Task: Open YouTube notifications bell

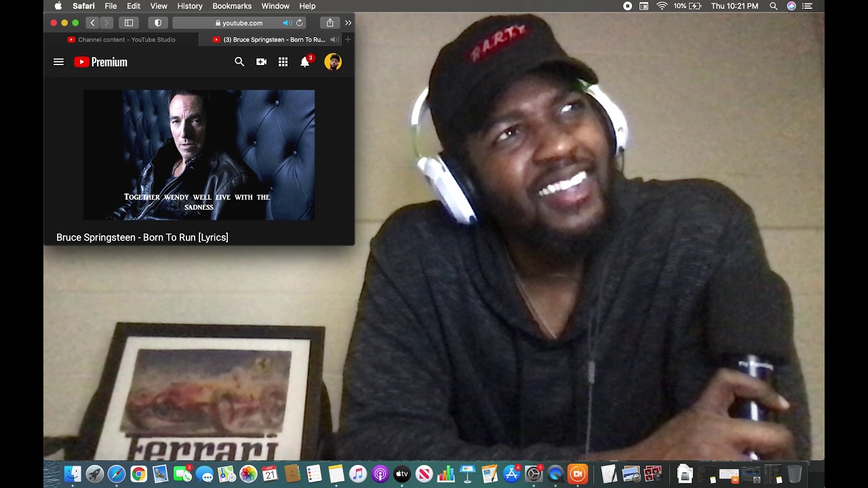Action: click(305, 62)
